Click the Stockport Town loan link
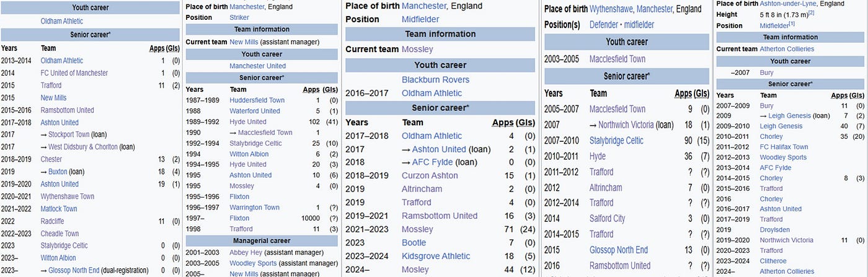This screenshot has height=277, width=868. point(69,134)
